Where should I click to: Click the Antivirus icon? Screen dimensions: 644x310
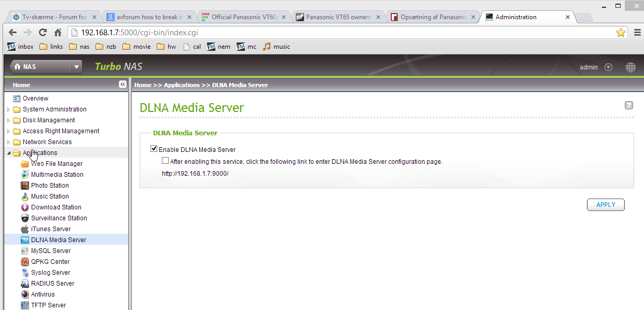(25, 294)
